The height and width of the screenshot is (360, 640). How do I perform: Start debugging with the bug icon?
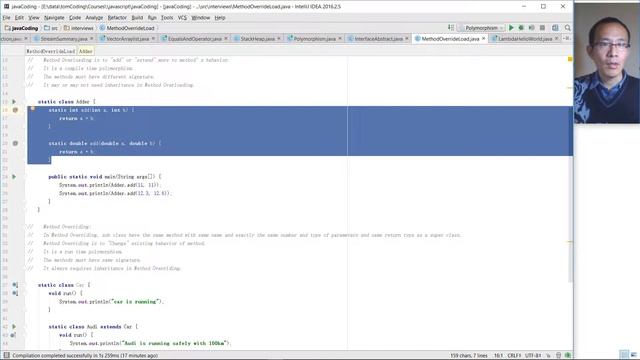521,28
